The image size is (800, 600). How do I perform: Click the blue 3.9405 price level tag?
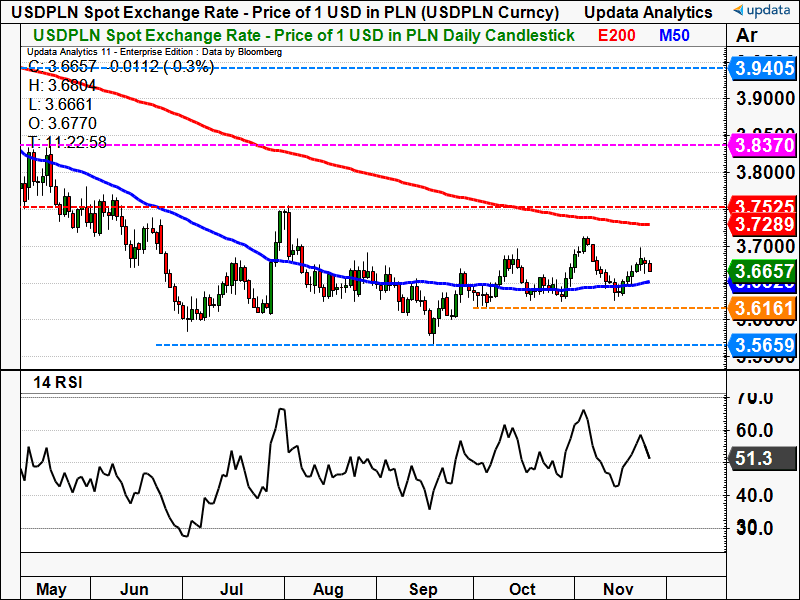[762, 69]
